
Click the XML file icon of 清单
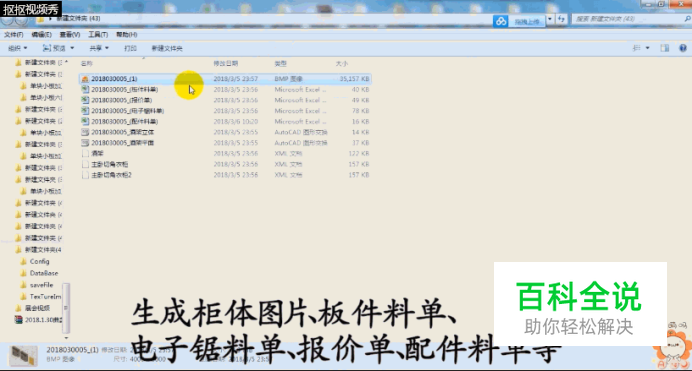(x=85, y=154)
